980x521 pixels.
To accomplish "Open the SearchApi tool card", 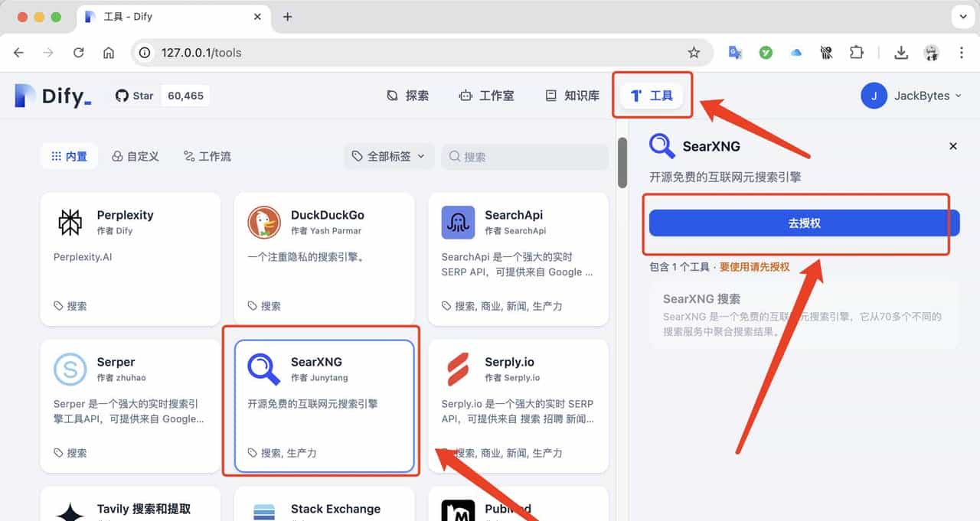I will [518, 258].
